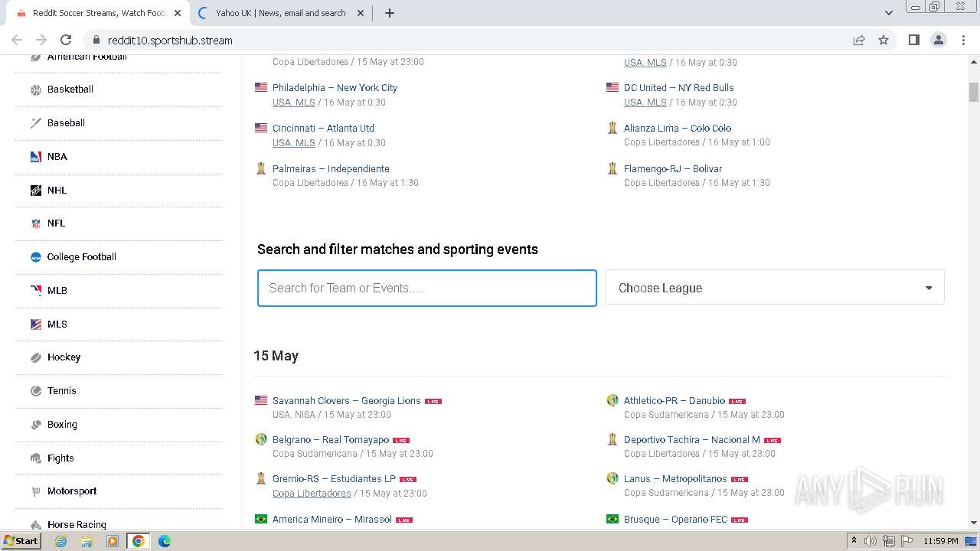Screen dimensions: 980x551
Task: Open the Chrome three-dot menu
Action: click(x=963, y=40)
